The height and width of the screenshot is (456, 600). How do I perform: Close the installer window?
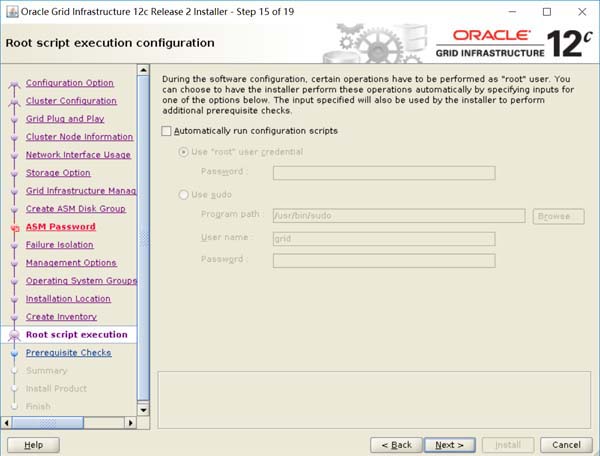[582, 12]
